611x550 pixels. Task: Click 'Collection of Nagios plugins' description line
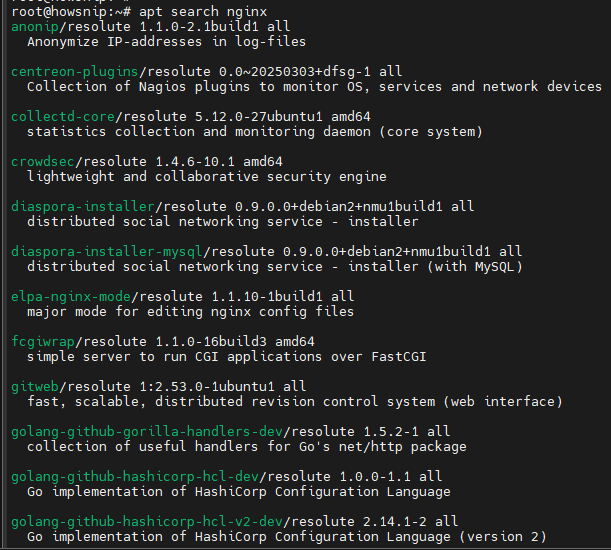(314, 87)
